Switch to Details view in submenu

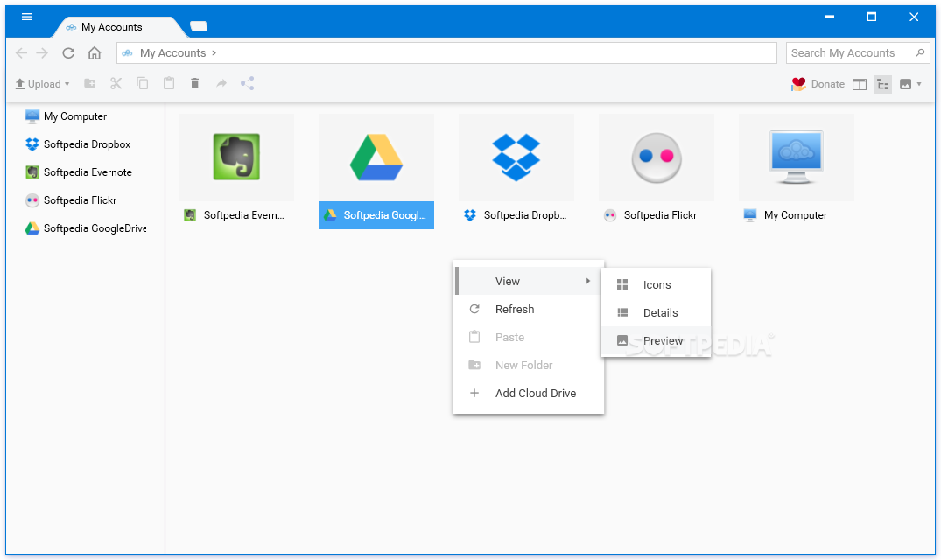(x=656, y=313)
